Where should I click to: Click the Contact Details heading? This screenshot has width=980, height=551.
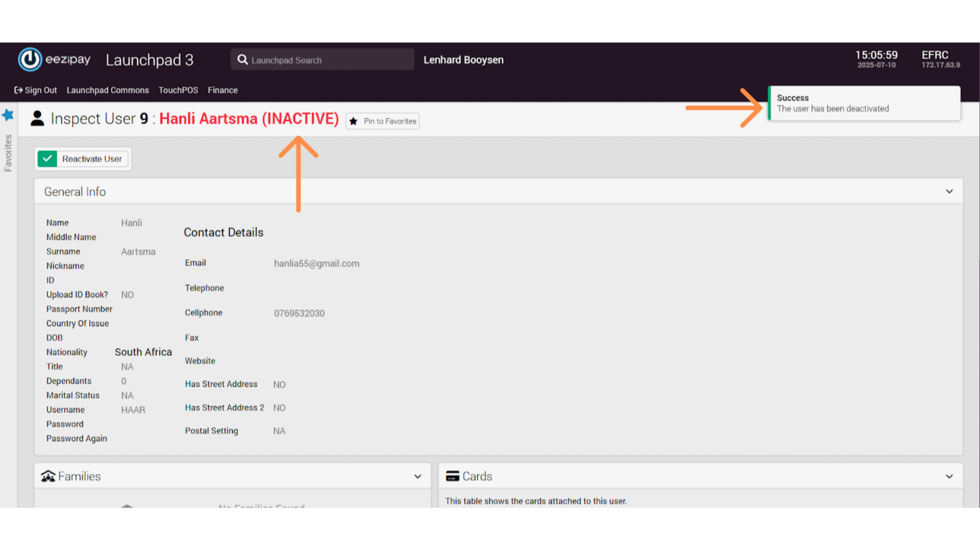pos(224,232)
